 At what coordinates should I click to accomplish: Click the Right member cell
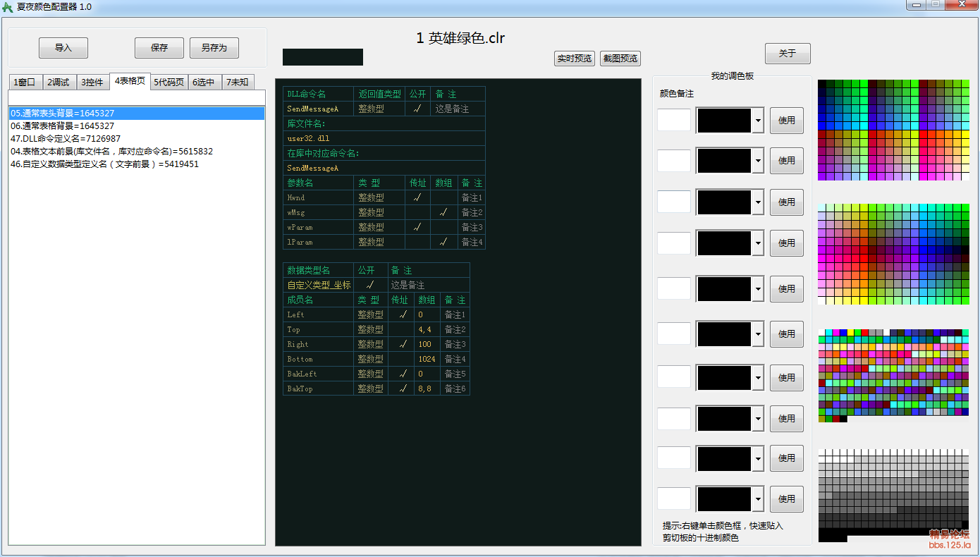[318, 344]
